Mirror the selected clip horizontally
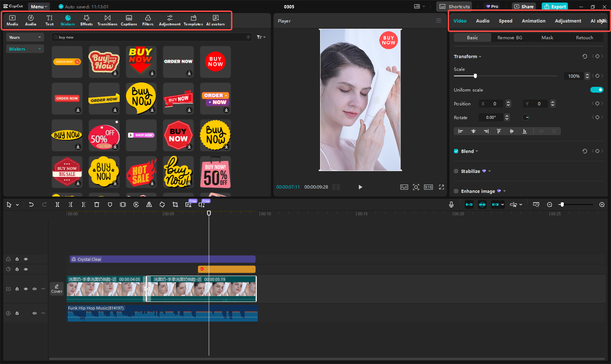The image size is (611, 364). coord(149,205)
